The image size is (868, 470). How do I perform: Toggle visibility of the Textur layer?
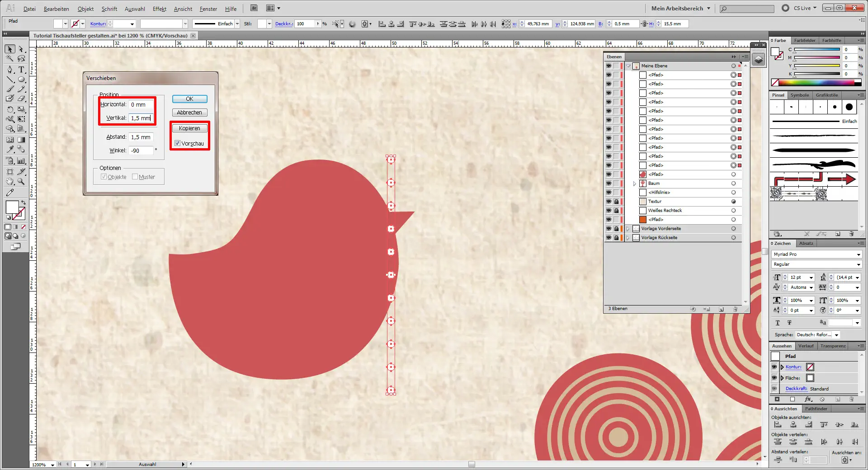609,202
